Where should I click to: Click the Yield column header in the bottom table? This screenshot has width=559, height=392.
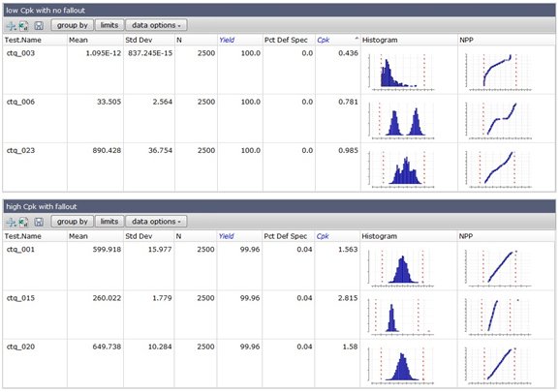pyautogui.click(x=227, y=236)
